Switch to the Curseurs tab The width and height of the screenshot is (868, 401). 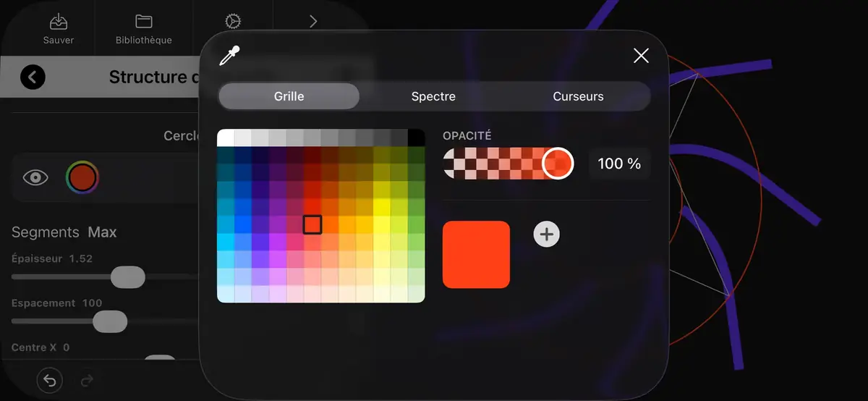click(x=578, y=96)
